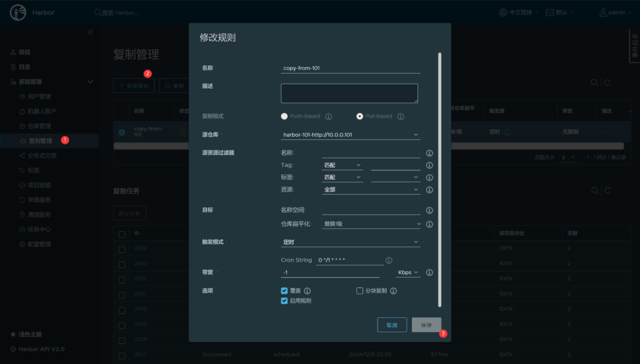Toggle the 启用规则 checkbox
The height and width of the screenshot is (364, 640).
[284, 301]
